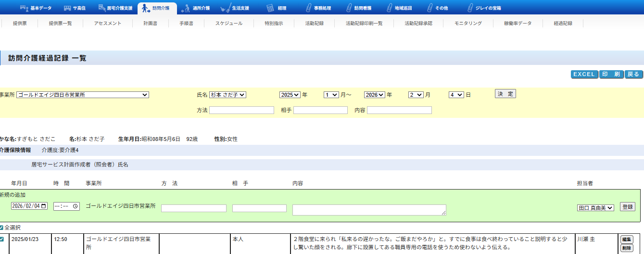Click the 通所介護 icon in navigation
The width and height of the screenshot is (644, 254).
185,8
